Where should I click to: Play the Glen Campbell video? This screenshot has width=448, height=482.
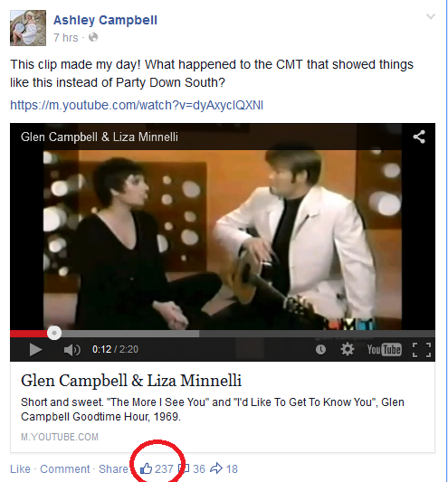coord(35,350)
